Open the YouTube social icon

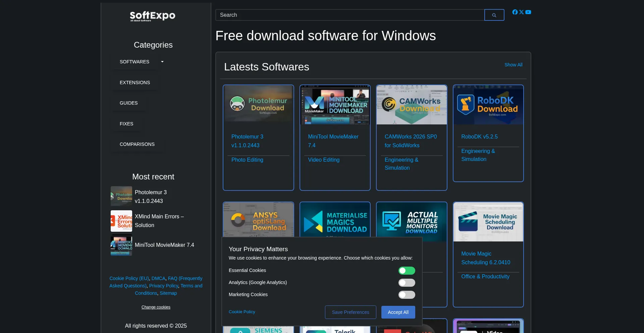tap(528, 12)
